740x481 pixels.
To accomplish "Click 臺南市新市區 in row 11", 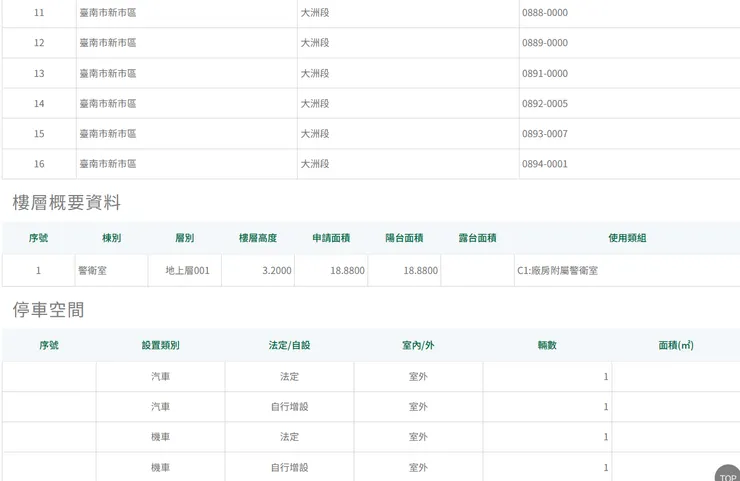I will coord(108,13).
